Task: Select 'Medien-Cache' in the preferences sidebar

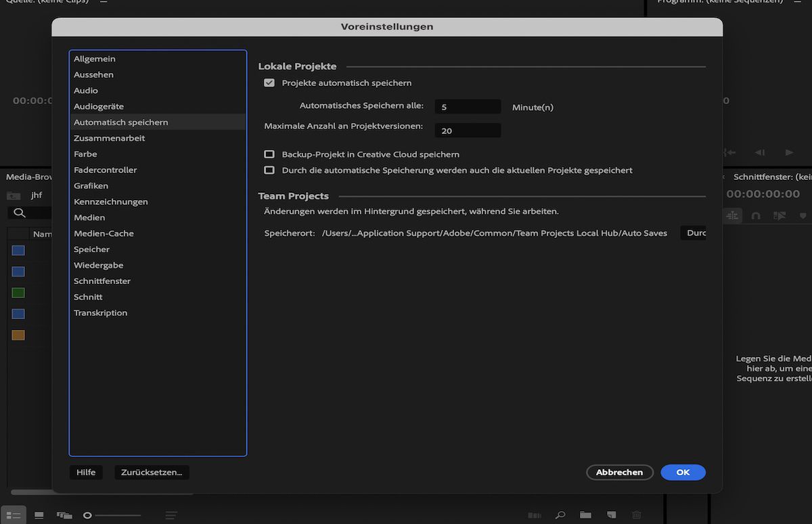Action: coord(103,233)
